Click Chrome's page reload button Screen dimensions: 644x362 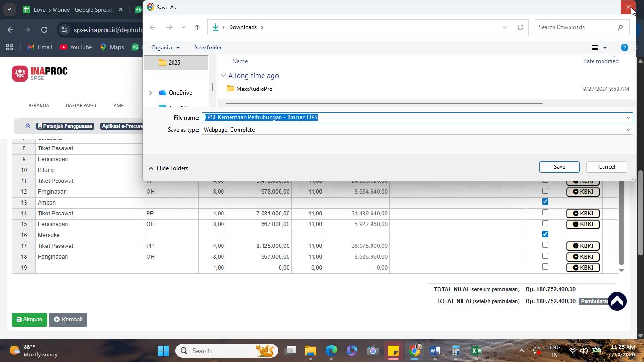pyautogui.click(x=44, y=30)
